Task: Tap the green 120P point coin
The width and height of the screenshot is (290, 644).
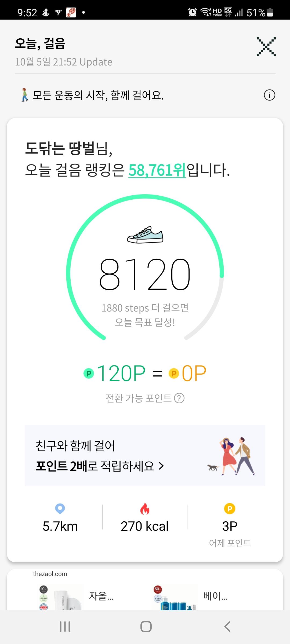Action: coord(89,373)
